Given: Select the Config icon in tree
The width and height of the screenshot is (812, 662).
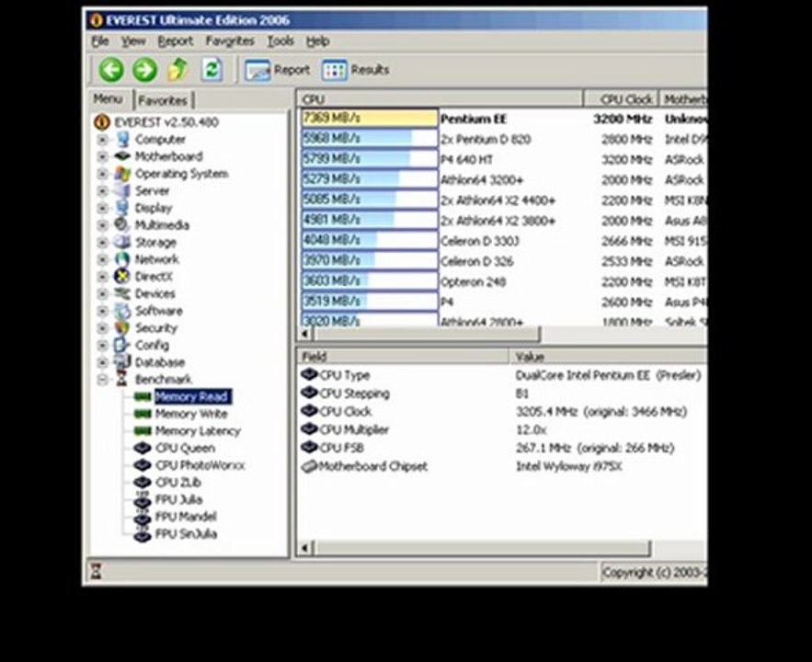Looking at the screenshot, I should pos(122,345).
